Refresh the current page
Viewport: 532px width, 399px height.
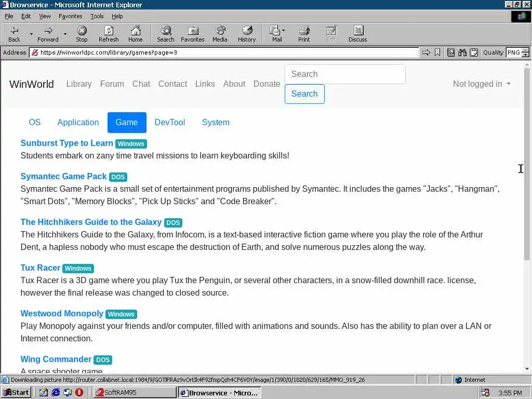(109, 34)
